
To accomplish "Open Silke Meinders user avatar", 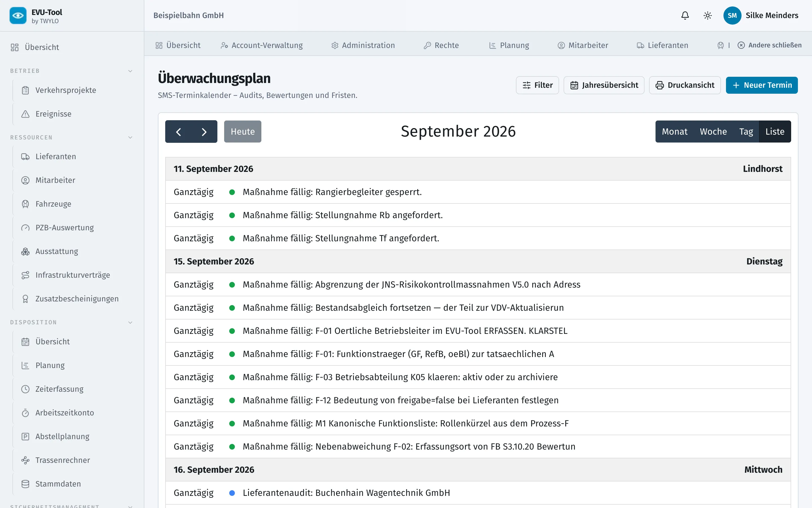I will (732, 16).
